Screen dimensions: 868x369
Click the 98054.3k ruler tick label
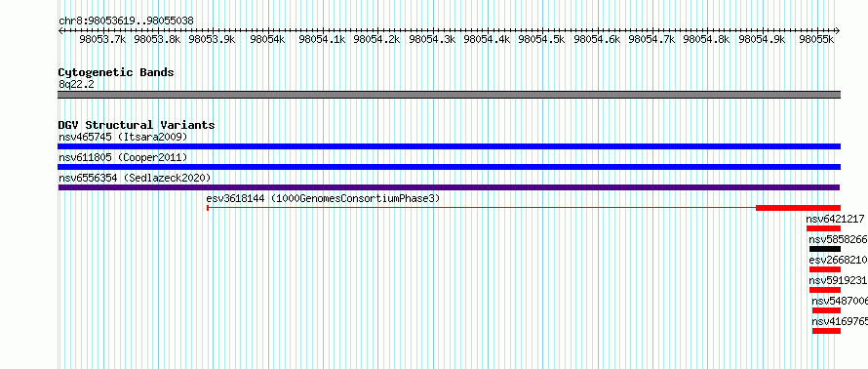coord(432,39)
